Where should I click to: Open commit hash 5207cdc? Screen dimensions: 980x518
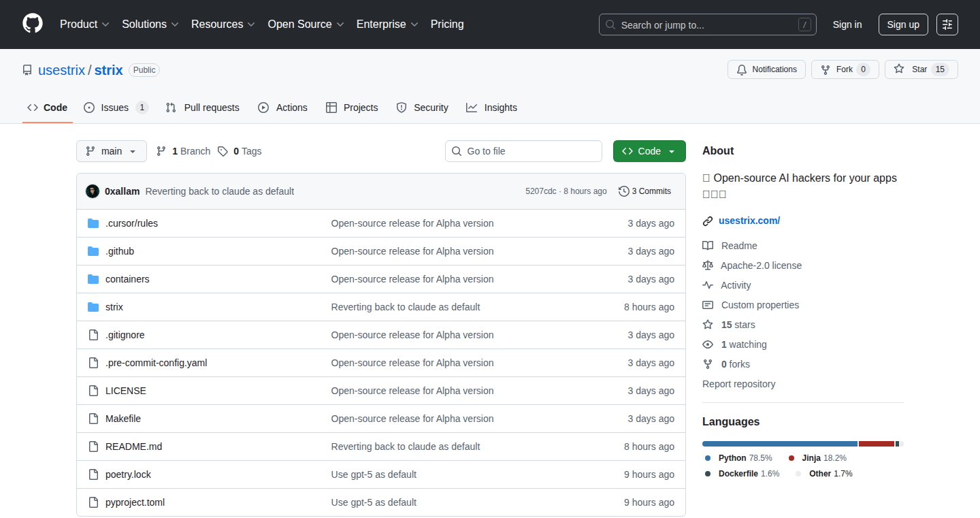(541, 191)
